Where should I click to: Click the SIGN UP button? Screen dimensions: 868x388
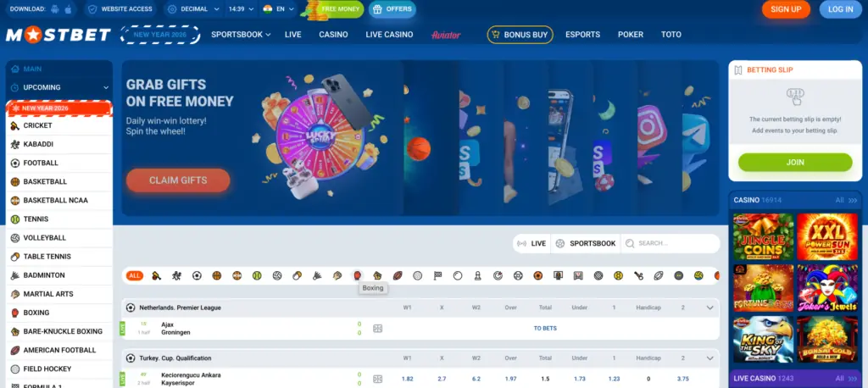tap(786, 9)
